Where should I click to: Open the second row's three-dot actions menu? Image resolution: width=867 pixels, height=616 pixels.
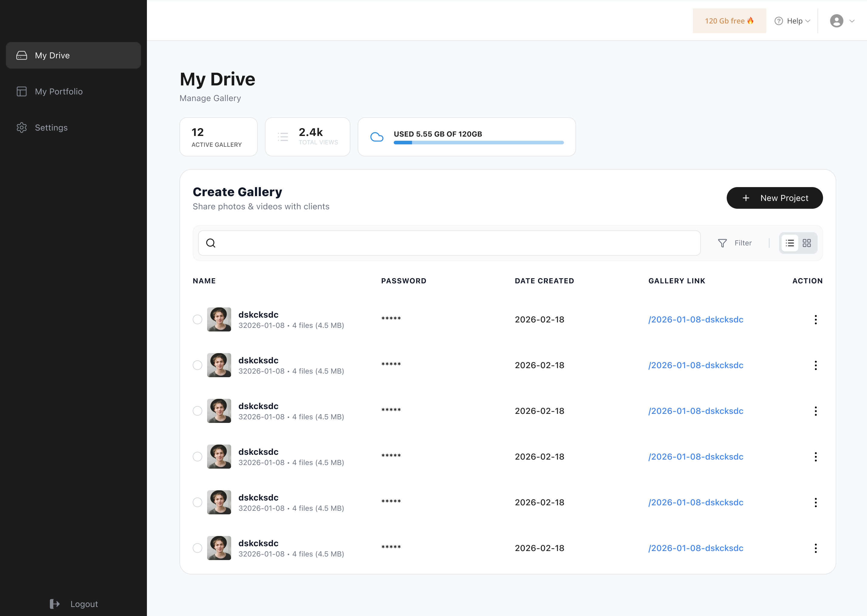click(x=816, y=365)
